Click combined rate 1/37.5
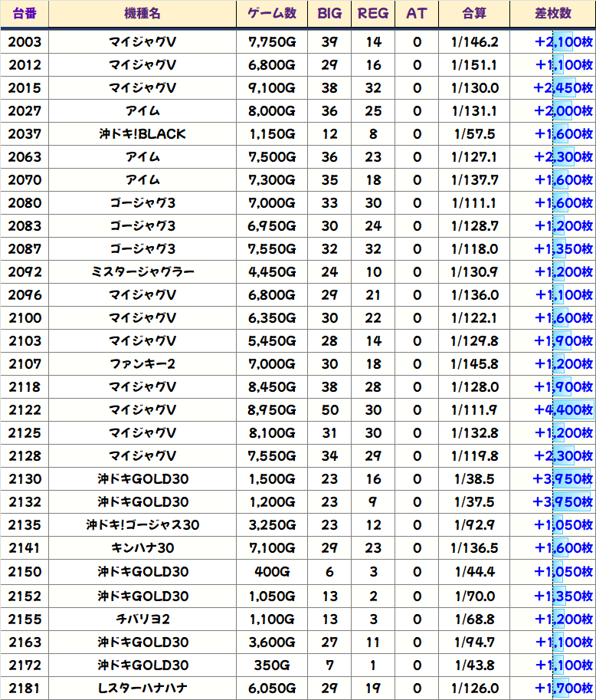Screen dimensions: 596x700 click(474, 501)
